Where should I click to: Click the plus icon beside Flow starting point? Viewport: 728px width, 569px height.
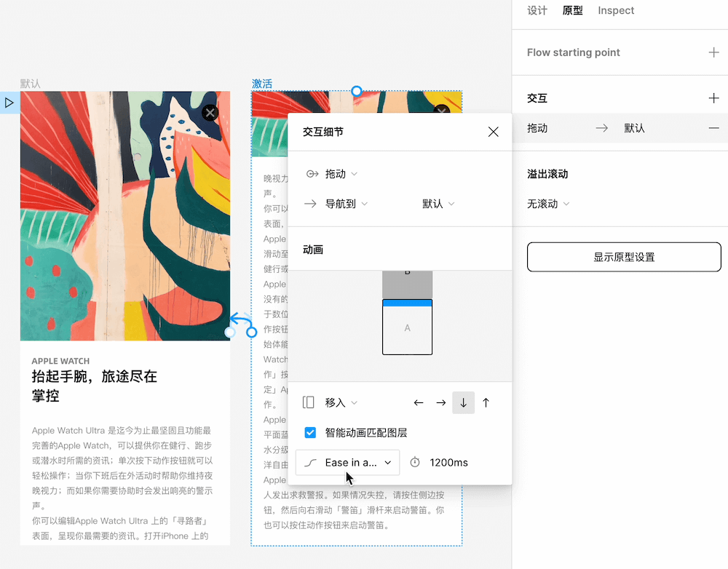[x=714, y=52]
